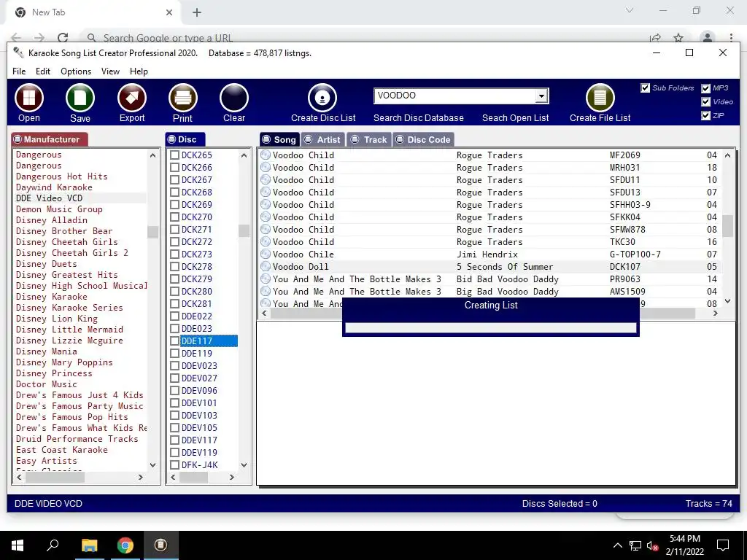
Task: Click disc icon on SFKK04 song row
Action: [266, 217]
